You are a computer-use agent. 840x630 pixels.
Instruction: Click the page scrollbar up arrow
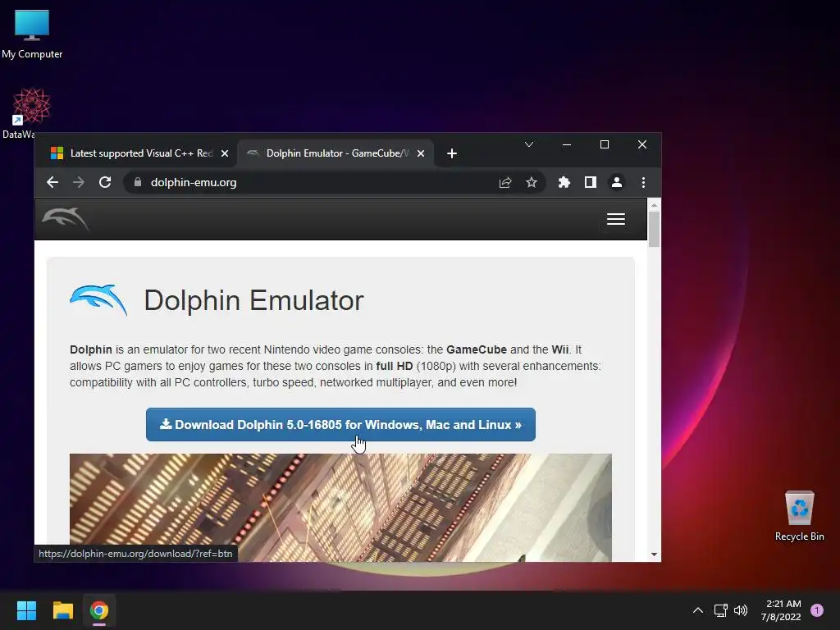(654, 205)
